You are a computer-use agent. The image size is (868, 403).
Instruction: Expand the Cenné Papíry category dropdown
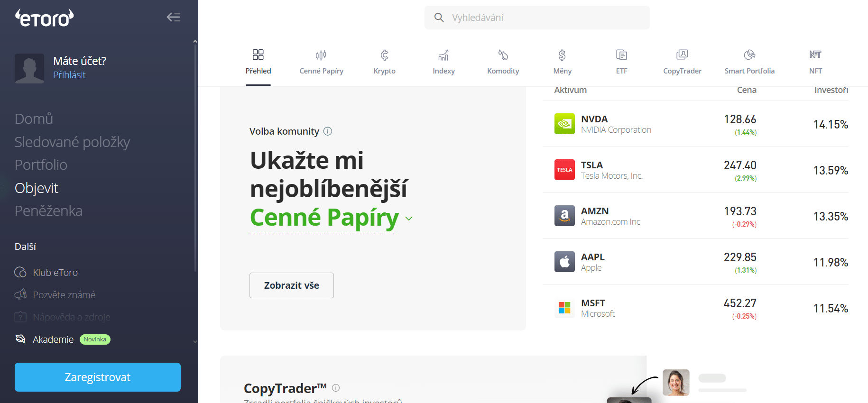[409, 219]
